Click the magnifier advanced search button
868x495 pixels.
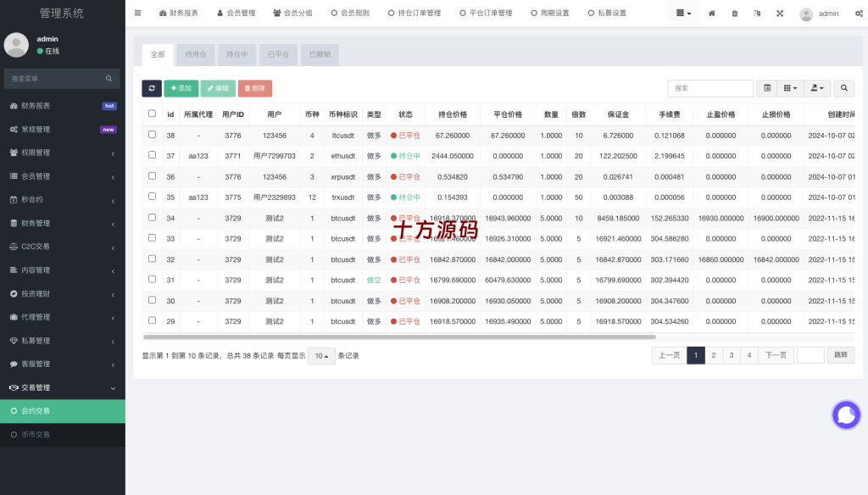coord(844,88)
